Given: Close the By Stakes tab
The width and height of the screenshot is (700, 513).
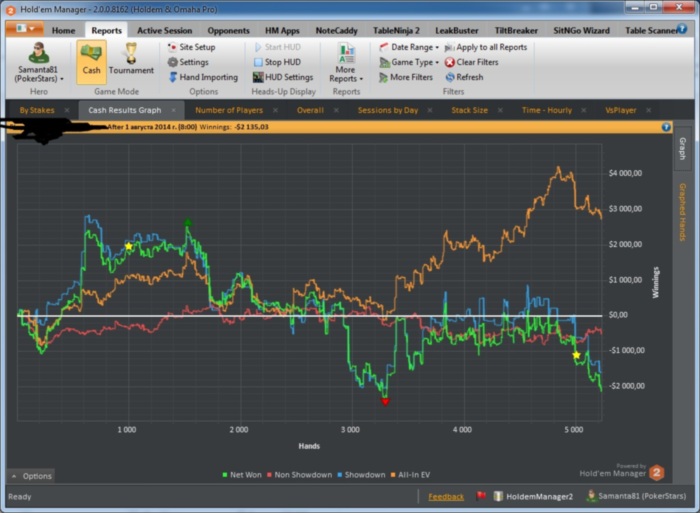Looking at the screenshot, I should (67, 110).
